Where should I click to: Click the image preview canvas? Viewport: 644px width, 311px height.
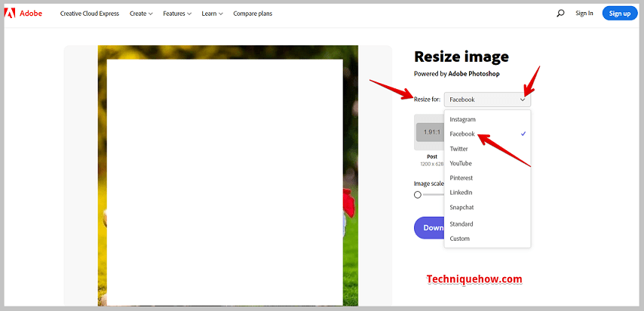228,176
